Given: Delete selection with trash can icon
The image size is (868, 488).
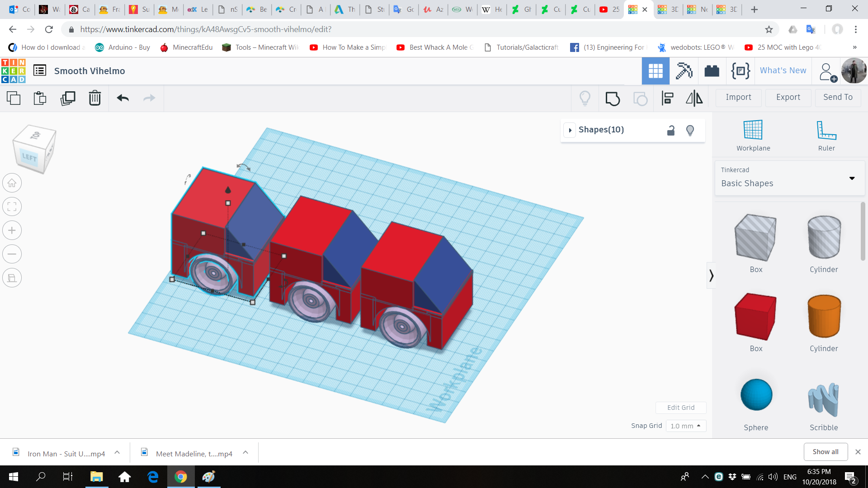Looking at the screenshot, I should (94, 98).
